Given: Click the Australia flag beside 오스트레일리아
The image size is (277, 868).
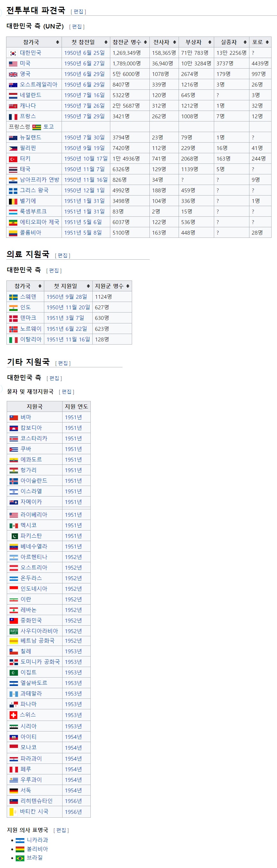Looking at the screenshot, I should tap(13, 85).
